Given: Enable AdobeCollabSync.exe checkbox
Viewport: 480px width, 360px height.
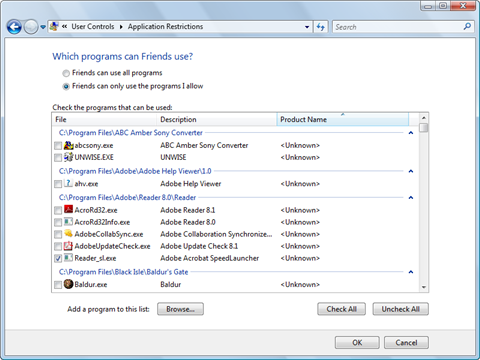Looking at the screenshot, I should (x=58, y=234).
